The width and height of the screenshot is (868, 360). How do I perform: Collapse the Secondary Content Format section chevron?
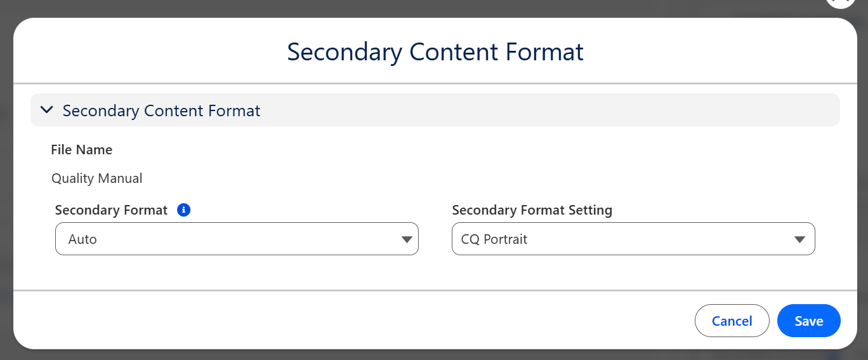46,110
